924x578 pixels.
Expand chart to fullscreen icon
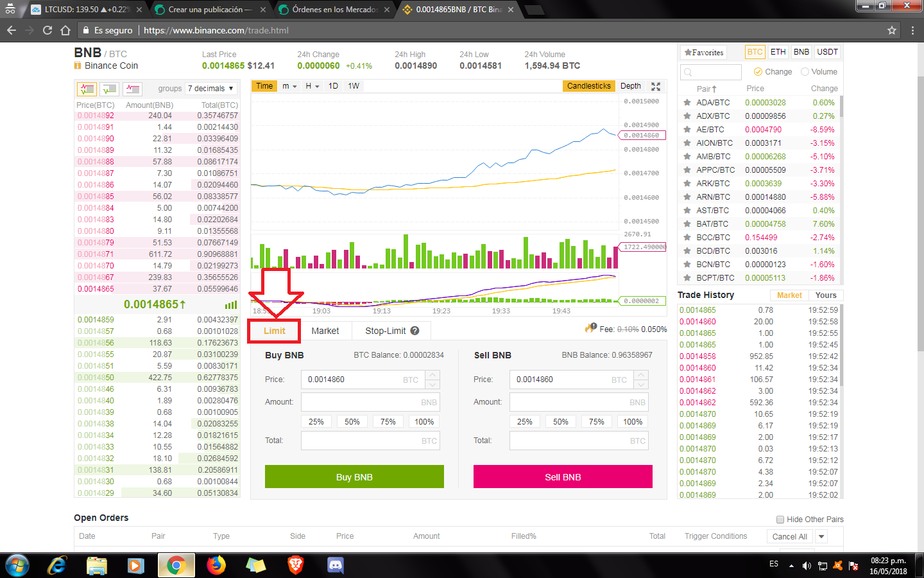tap(656, 86)
